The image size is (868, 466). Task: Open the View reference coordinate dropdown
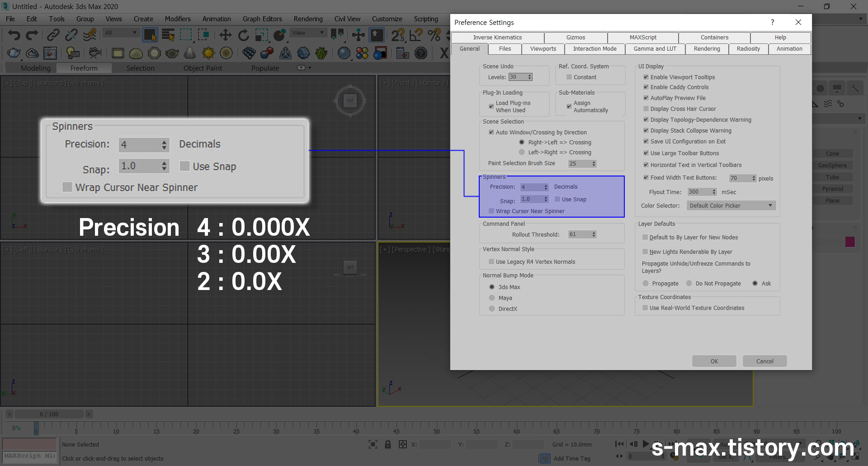(x=308, y=33)
